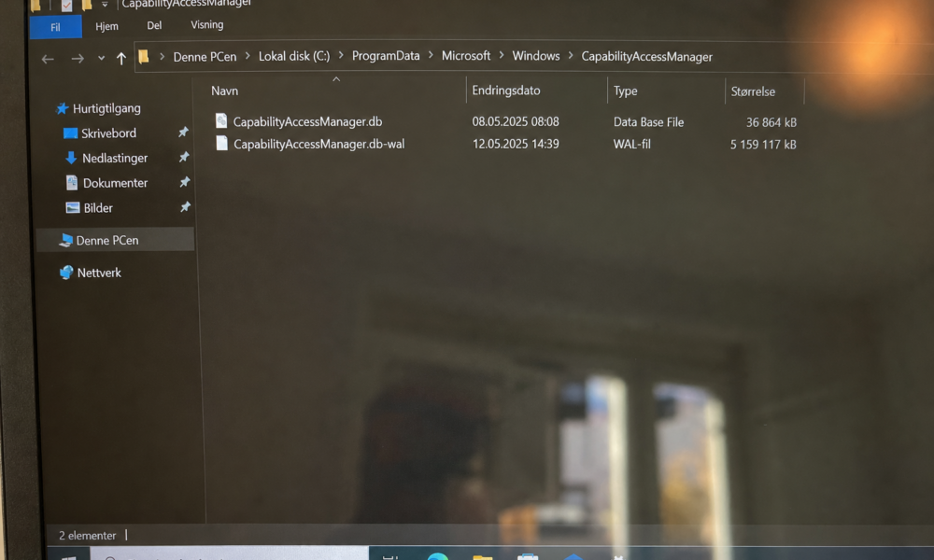
Task: Sort by Endringsdato column header
Action: [x=506, y=91]
